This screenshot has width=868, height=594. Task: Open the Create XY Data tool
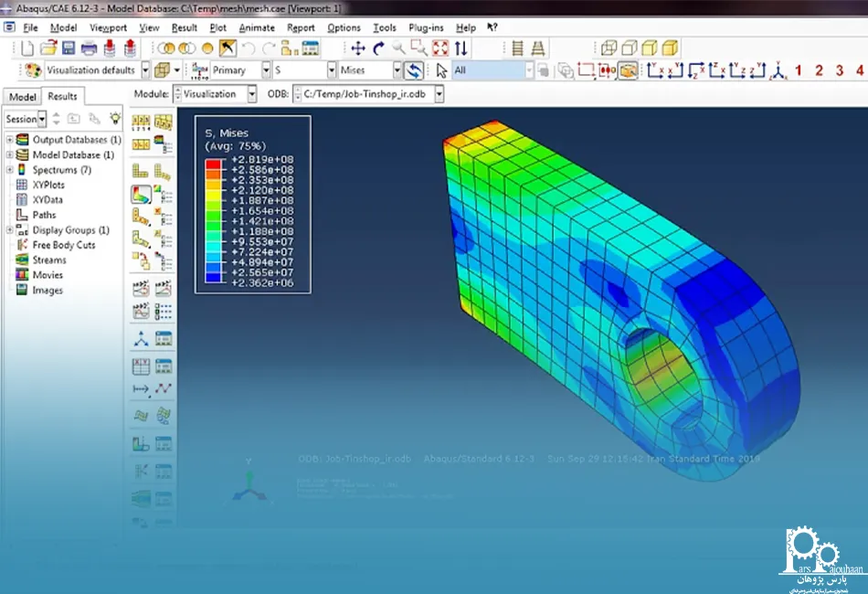pyautogui.click(x=141, y=367)
